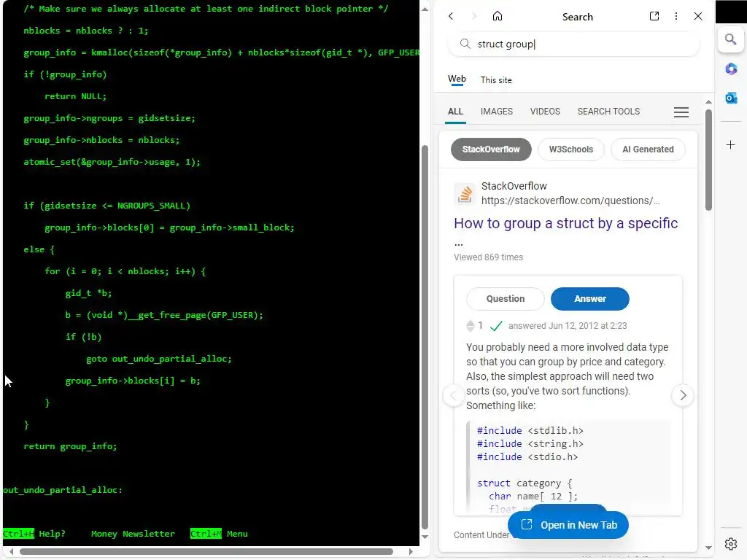This screenshot has width=747, height=560.
Task: Click the search results vertical scrollbar thumb
Action: (708, 160)
